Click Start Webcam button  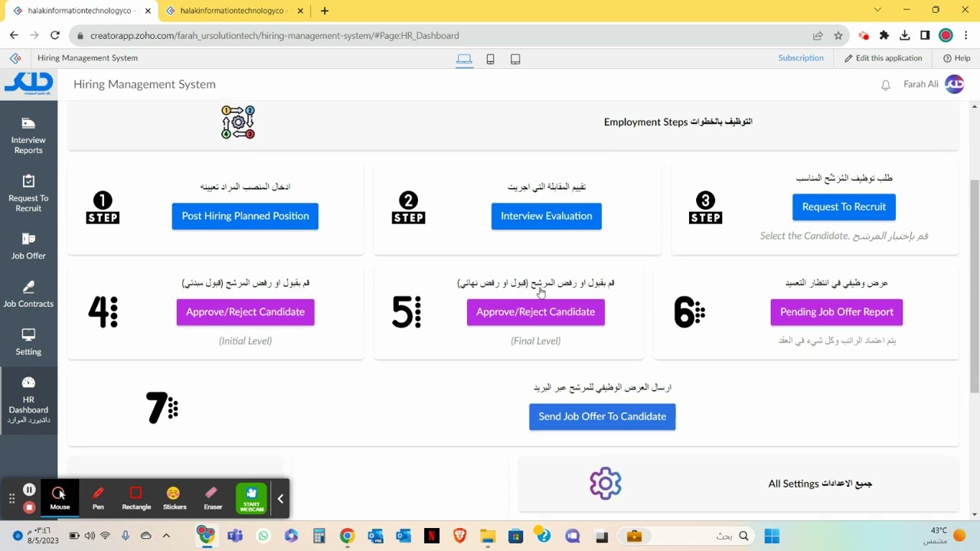point(251,498)
